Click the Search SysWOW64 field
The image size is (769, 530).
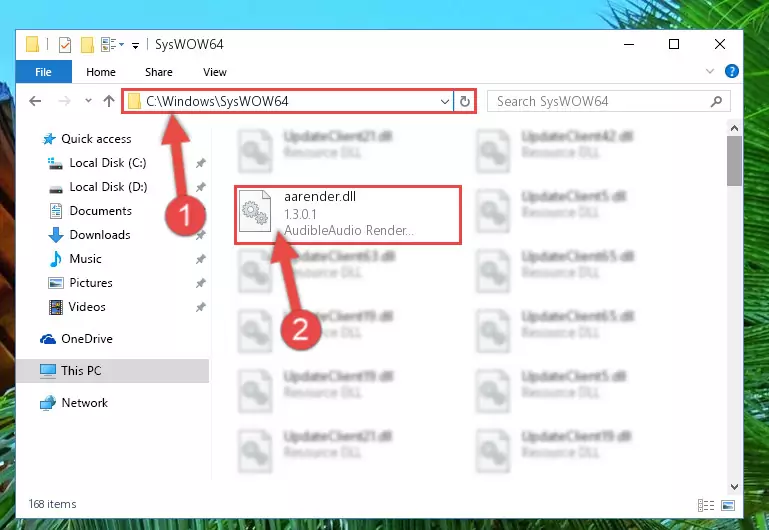click(x=608, y=101)
